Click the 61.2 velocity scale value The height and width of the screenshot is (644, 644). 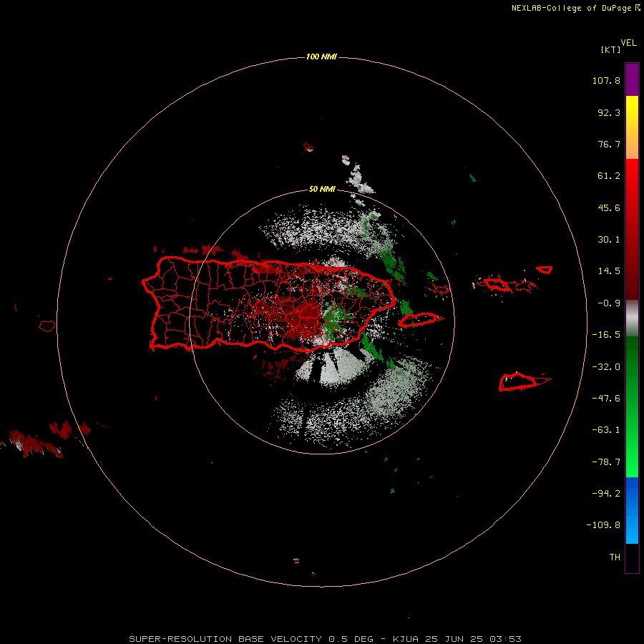pos(609,176)
